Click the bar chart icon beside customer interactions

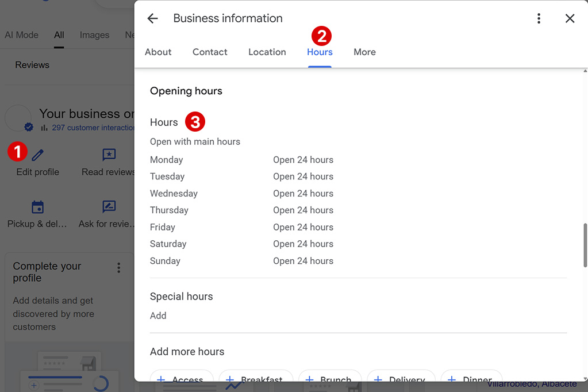[44, 128]
